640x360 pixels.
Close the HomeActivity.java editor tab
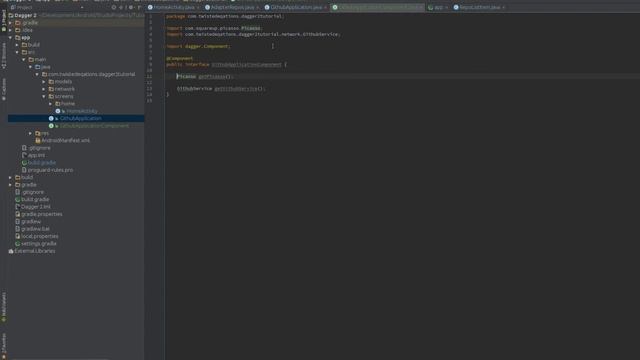pos(198,7)
